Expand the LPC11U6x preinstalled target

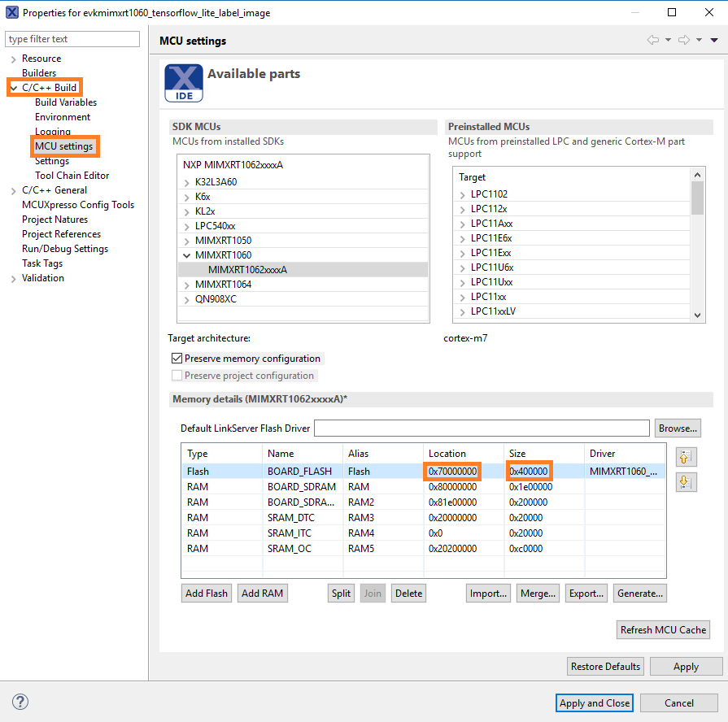coord(463,268)
